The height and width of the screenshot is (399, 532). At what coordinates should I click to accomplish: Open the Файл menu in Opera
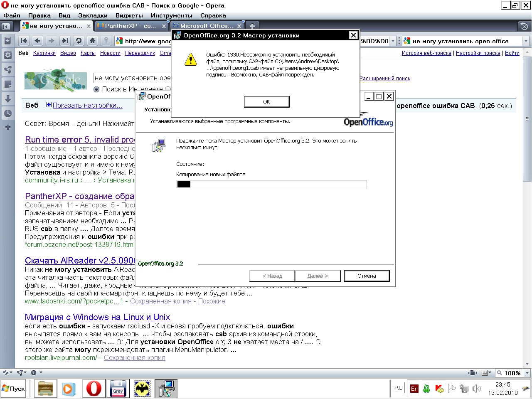(x=12, y=15)
